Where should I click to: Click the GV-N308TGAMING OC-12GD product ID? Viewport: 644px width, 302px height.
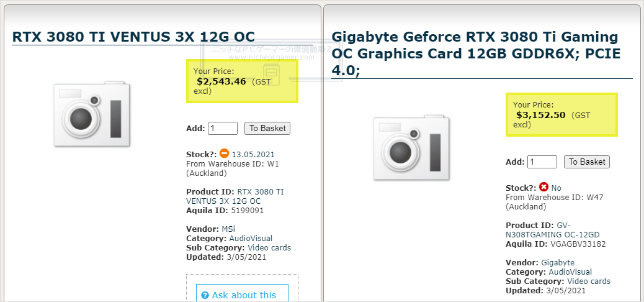click(552, 230)
